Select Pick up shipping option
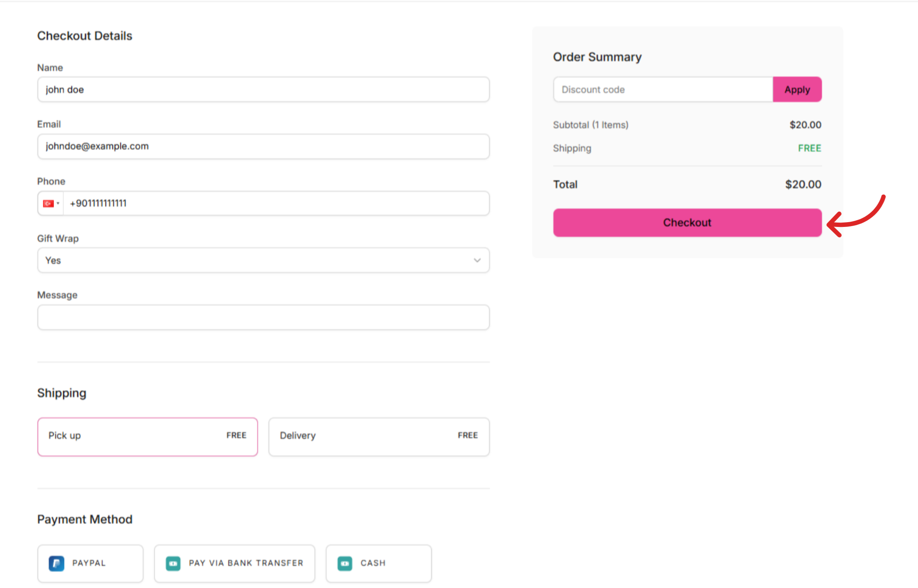Screen dimensions: 918x588 [x=147, y=436]
